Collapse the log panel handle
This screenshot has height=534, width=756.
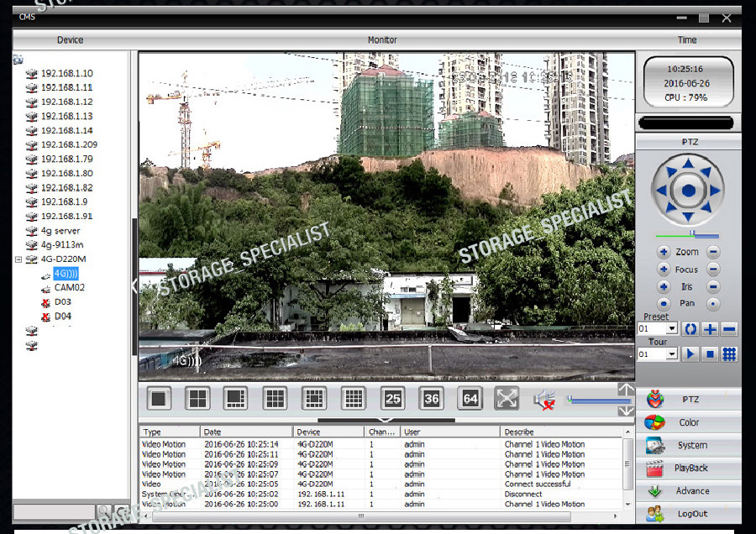386,421
